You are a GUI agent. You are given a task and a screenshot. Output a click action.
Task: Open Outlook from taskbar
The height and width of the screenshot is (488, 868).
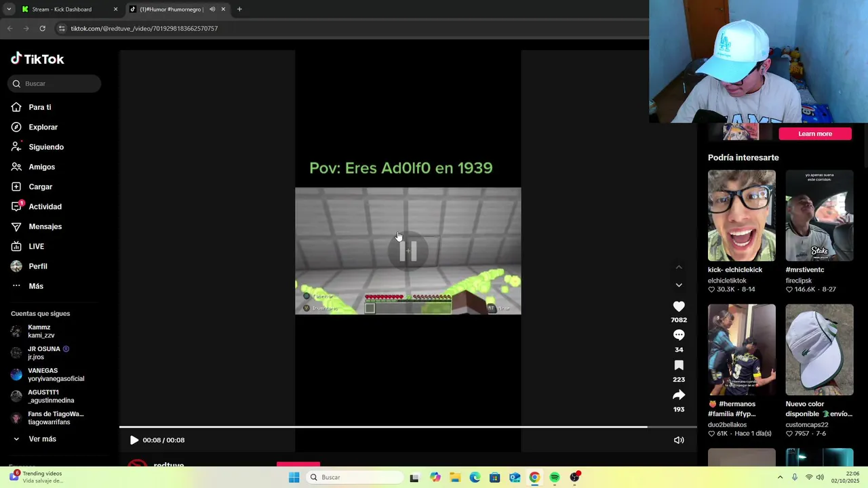[x=515, y=477]
